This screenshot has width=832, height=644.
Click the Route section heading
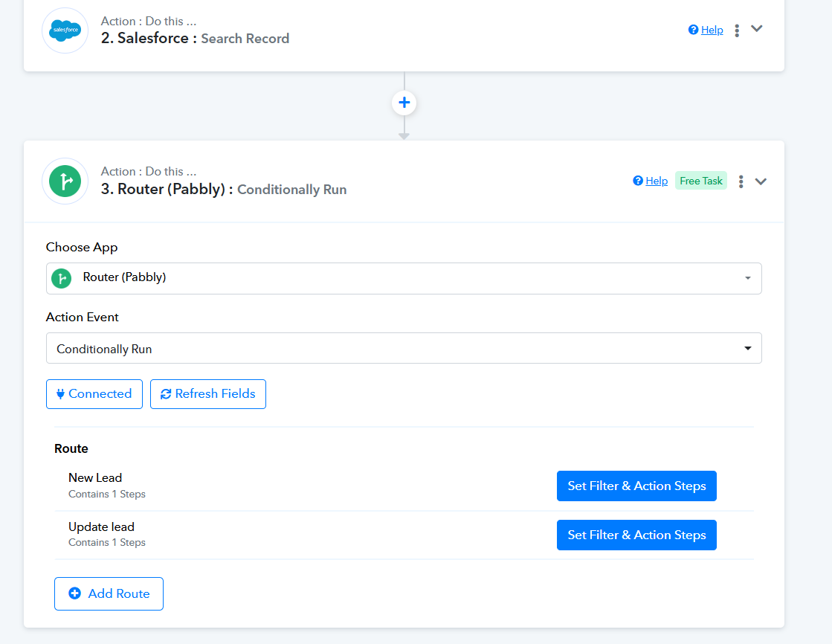(71, 448)
